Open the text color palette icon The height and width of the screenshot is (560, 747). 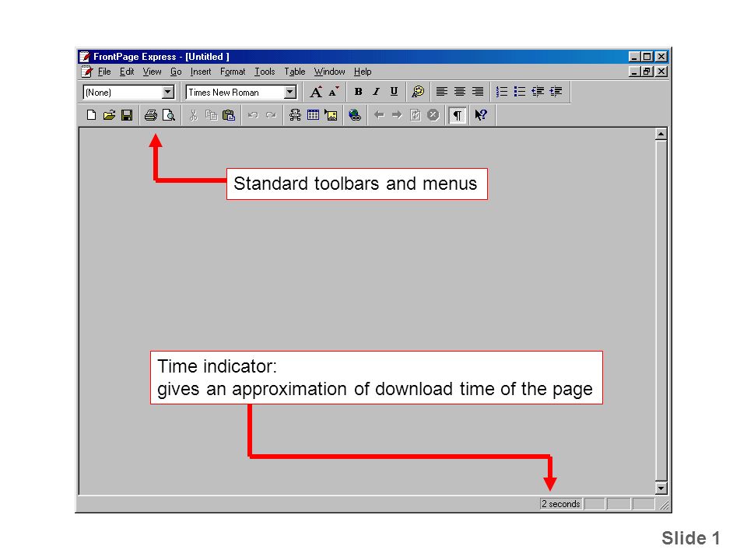418,92
